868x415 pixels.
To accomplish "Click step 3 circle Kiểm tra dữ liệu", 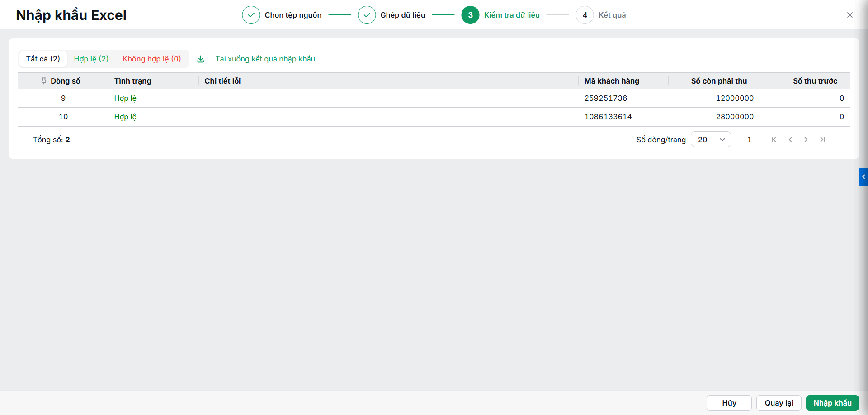I will point(470,15).
